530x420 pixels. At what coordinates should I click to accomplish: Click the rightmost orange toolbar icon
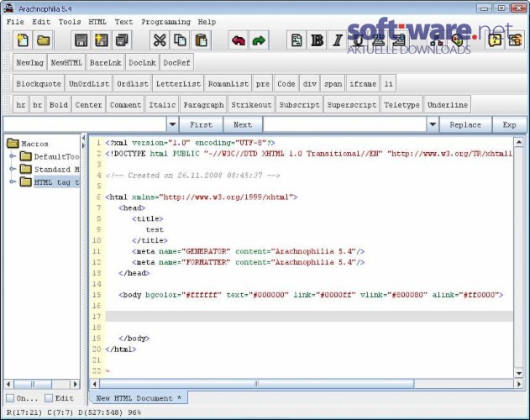516,40
